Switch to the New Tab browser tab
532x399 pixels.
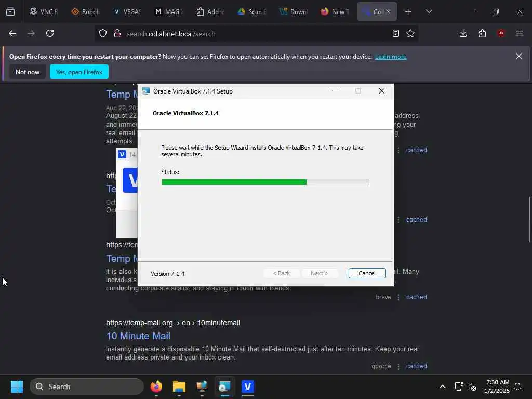click(x=334, y=11)
